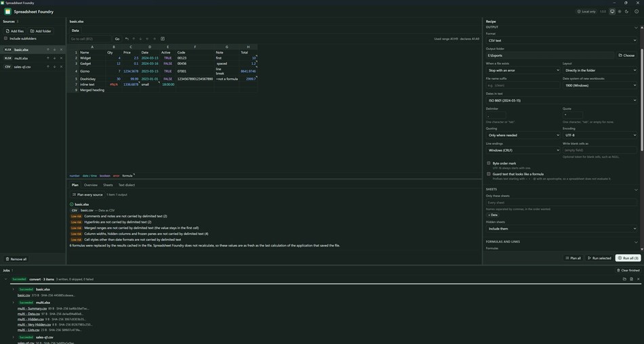Collapse the convert job group chevron

(5, 279)
